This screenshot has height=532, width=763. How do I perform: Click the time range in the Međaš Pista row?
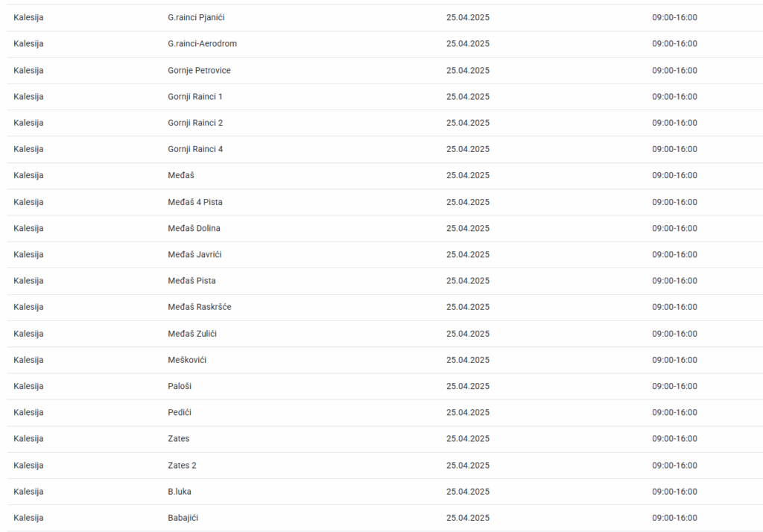click(x=674, y=280)
